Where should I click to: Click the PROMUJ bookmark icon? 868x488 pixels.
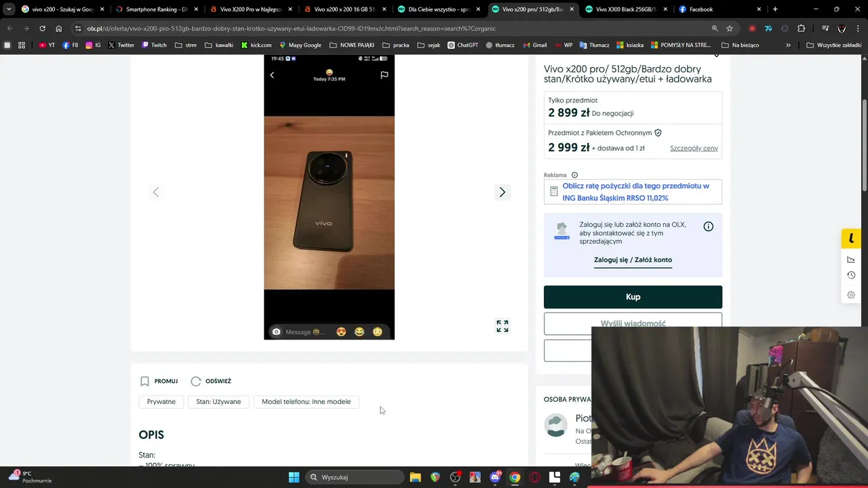click(144, 381)
